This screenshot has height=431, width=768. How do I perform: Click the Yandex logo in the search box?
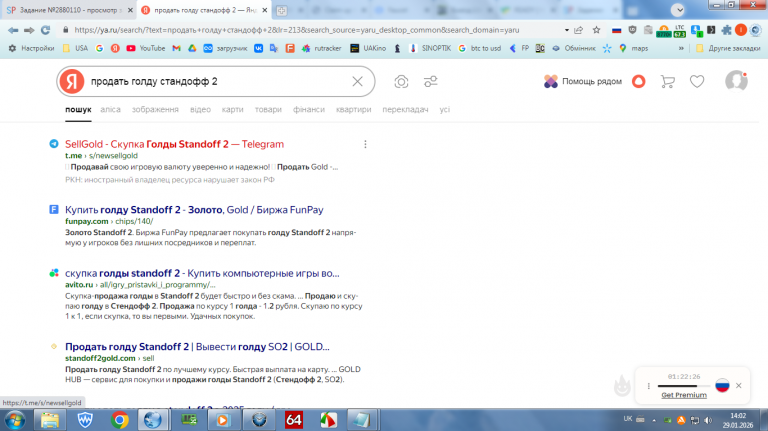coord(72,81)
